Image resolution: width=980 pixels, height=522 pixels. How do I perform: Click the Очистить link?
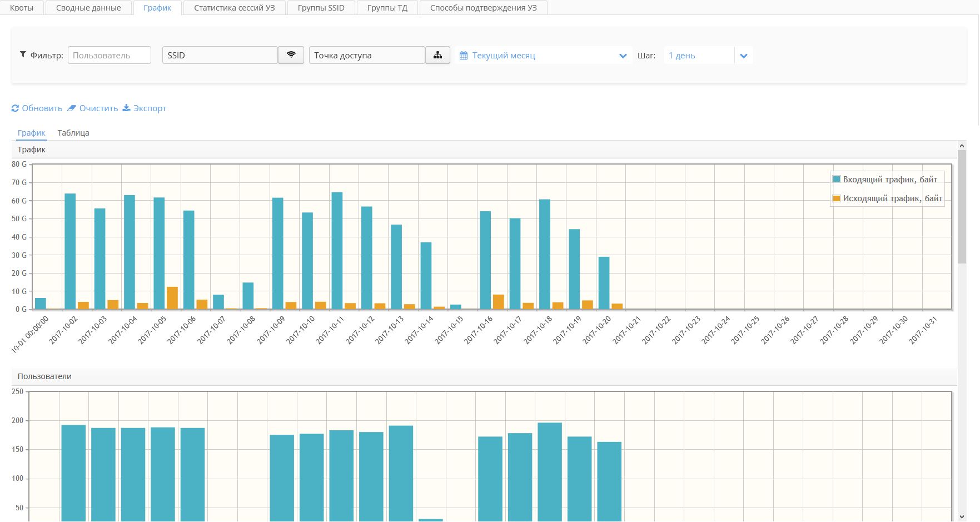[98, 108]
